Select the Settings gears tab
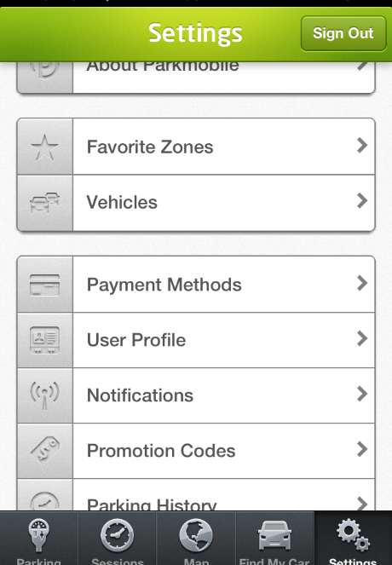 [353, 538]
